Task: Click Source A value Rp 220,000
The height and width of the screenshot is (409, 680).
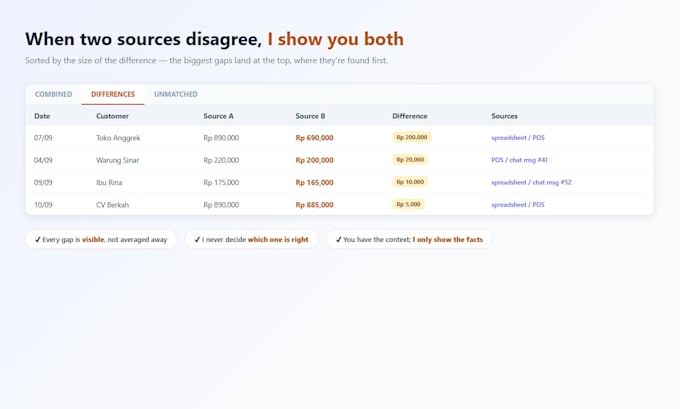Action: click(221, 160)
